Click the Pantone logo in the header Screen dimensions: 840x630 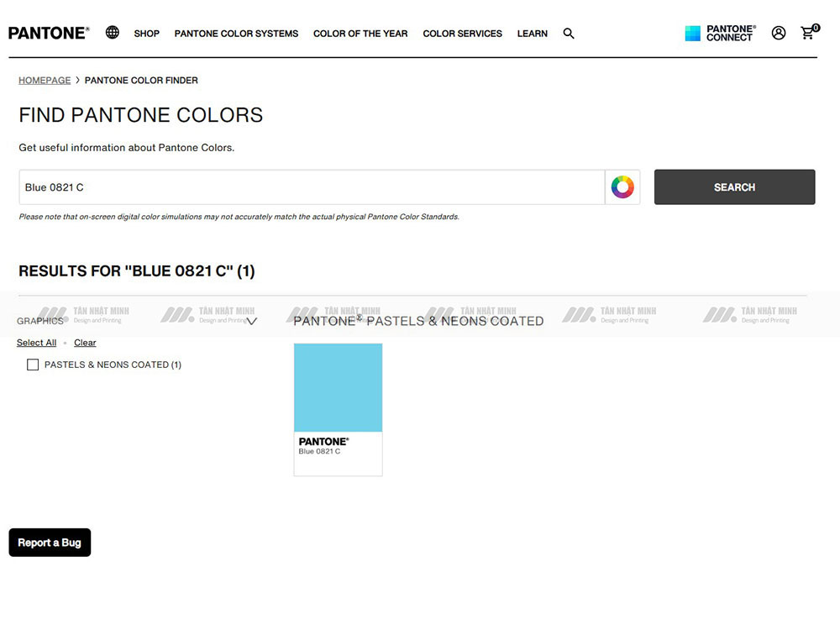point(49,34)
